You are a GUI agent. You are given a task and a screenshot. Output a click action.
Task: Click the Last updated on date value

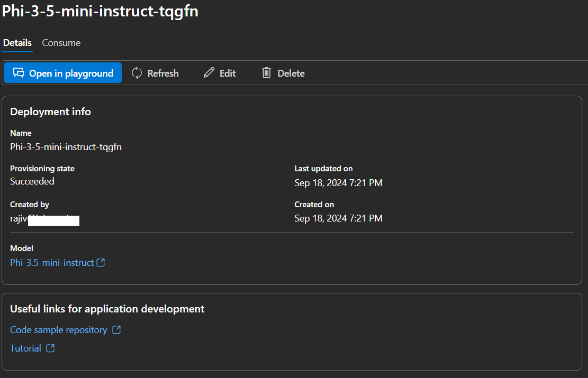click(x=338, y=183)
